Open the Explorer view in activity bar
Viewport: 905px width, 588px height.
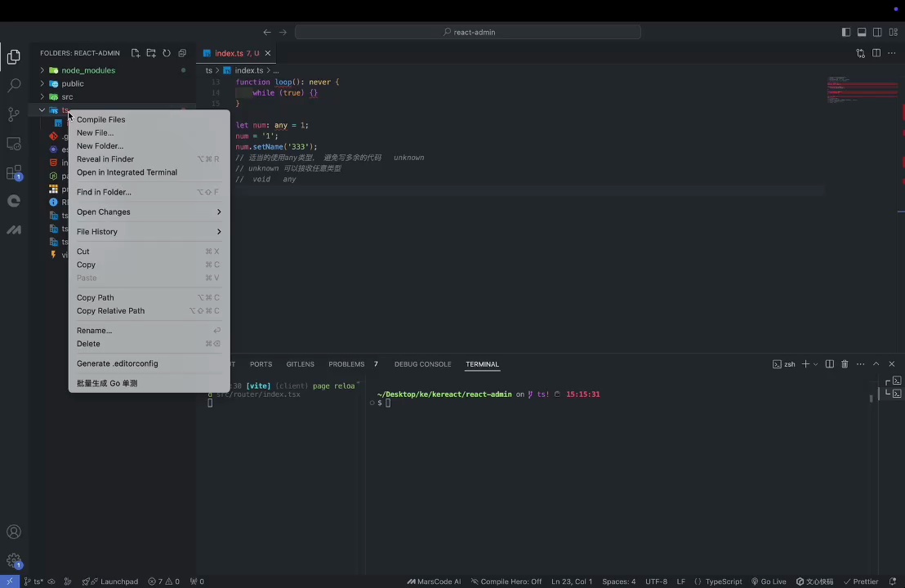pos(14,56)
